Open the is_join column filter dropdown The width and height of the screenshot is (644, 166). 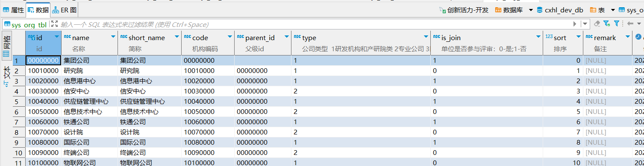538,37
